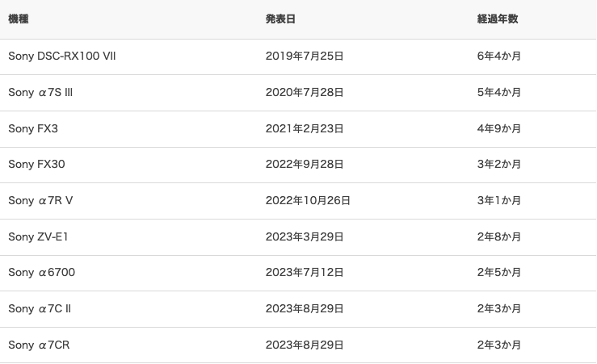This screenshot has height=364, width=597.
Task: Click the 経過年数 column header
Action: pos(498,19)
